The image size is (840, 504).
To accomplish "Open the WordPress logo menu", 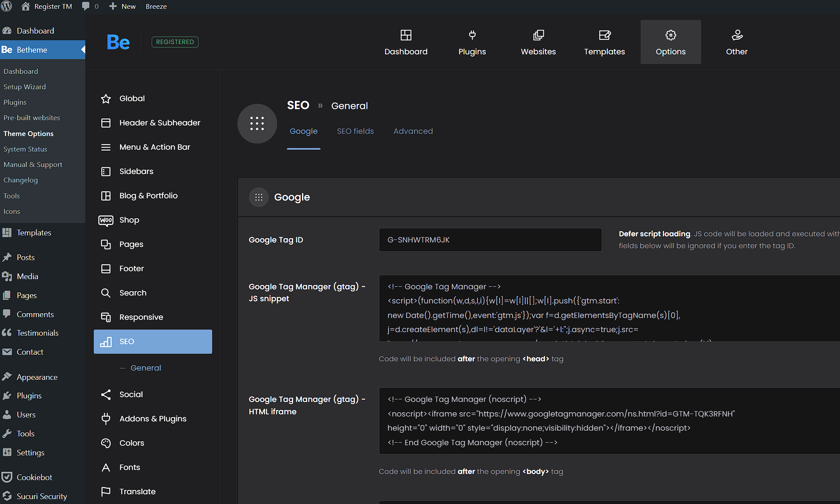I will point(7,6).
